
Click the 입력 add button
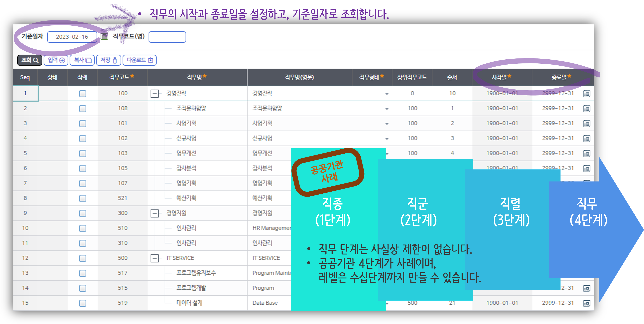56,60
